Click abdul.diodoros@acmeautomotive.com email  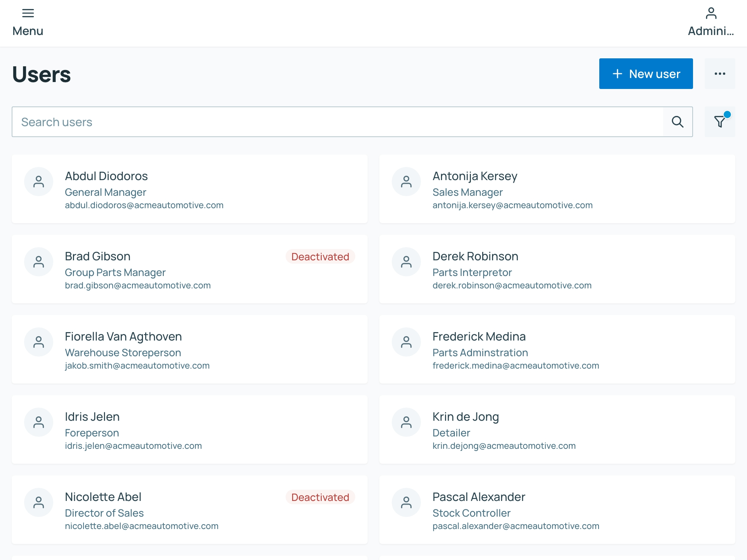click(144, 205)
